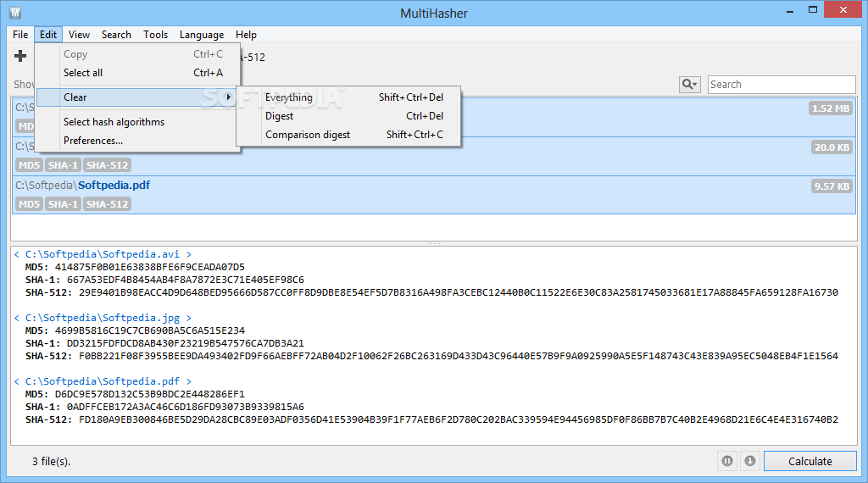Click the MultiHasher app icon in title bar
Screen dimensions: 868x483
point(15,12)
